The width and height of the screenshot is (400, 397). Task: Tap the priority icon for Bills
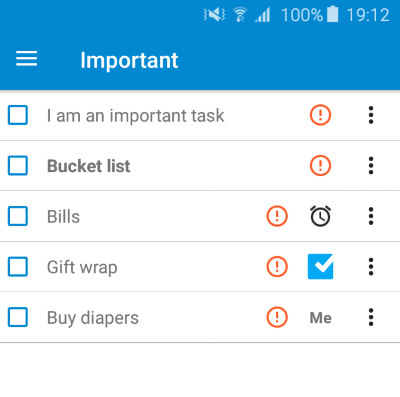277,216
